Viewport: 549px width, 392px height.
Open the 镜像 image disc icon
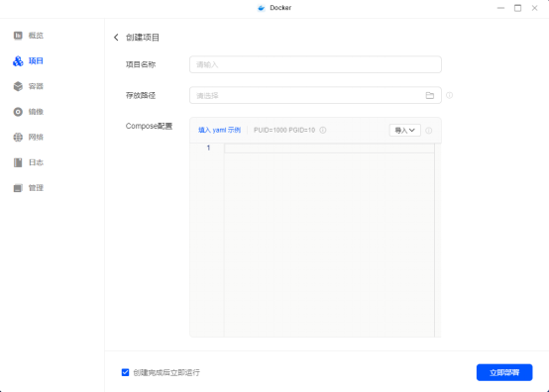click(x=18, y=112)
